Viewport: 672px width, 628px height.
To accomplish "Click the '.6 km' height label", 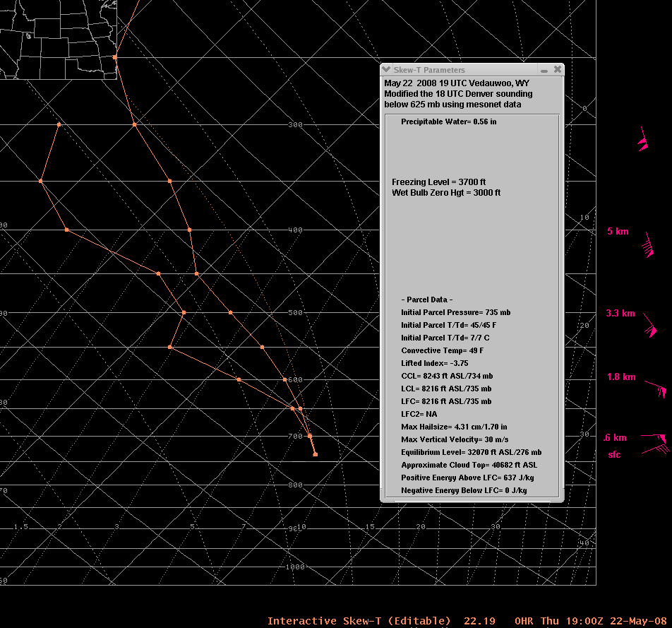I will tap(615, 437).
